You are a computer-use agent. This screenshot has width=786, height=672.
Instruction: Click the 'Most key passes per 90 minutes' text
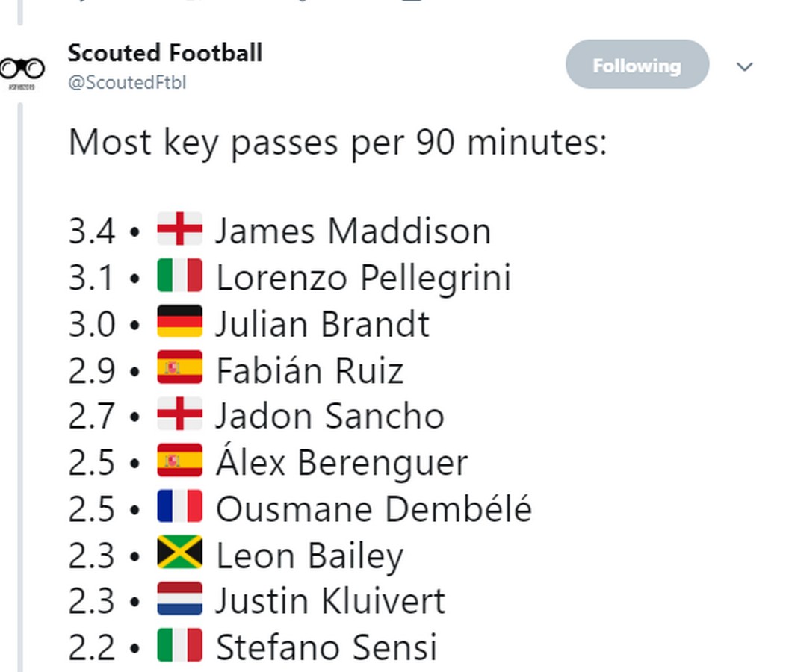pyautogui.click(x=337, y=142)
